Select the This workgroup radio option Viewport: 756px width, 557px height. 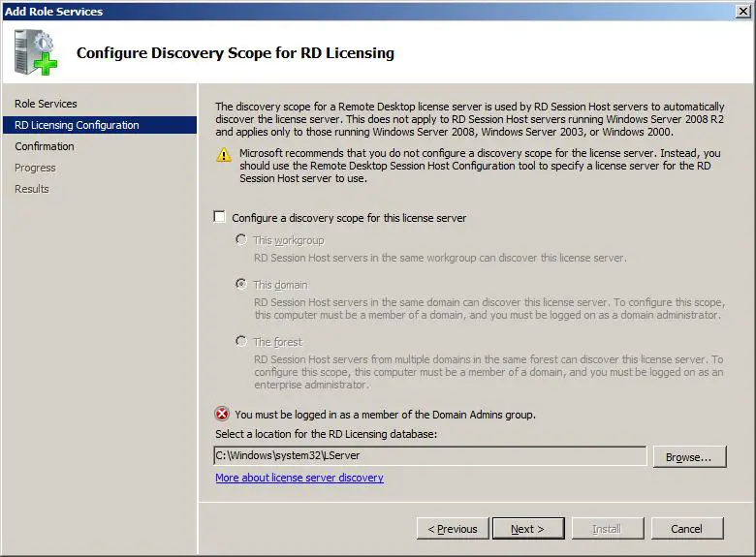pos(241,240)
